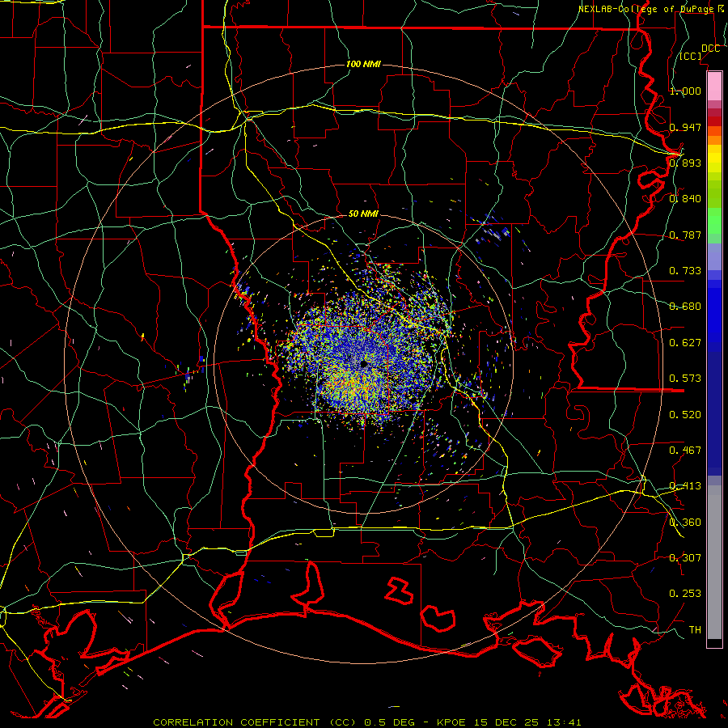Select the 0.893 scale value

(685, 163)
